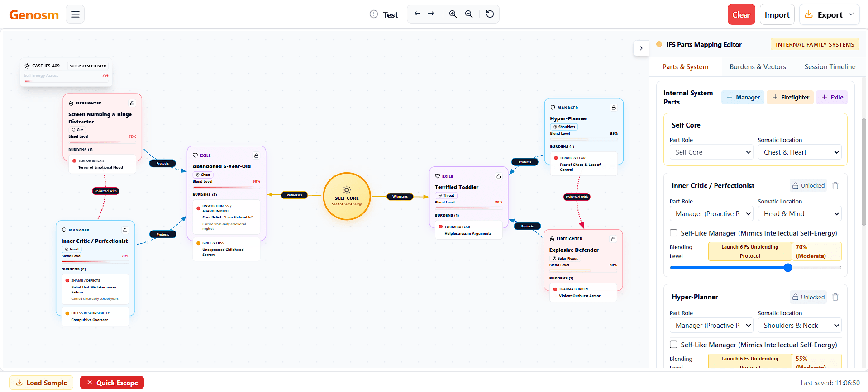This screenshot has width=868, height=392.
Task: Toggle lock on Abandoned 6-Year-Old node
Action: coord(256,156)
